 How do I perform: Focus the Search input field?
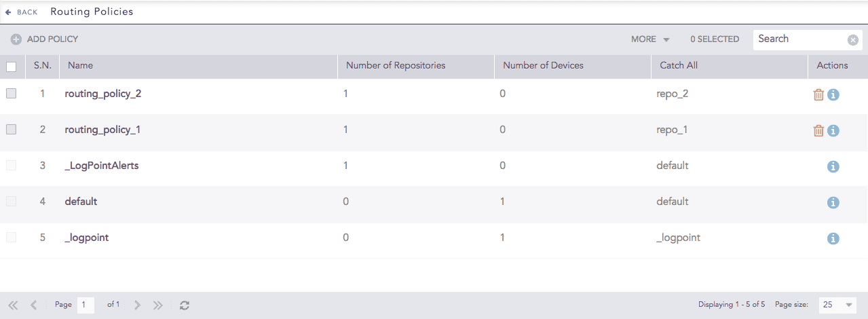click(x=799, y=39)
